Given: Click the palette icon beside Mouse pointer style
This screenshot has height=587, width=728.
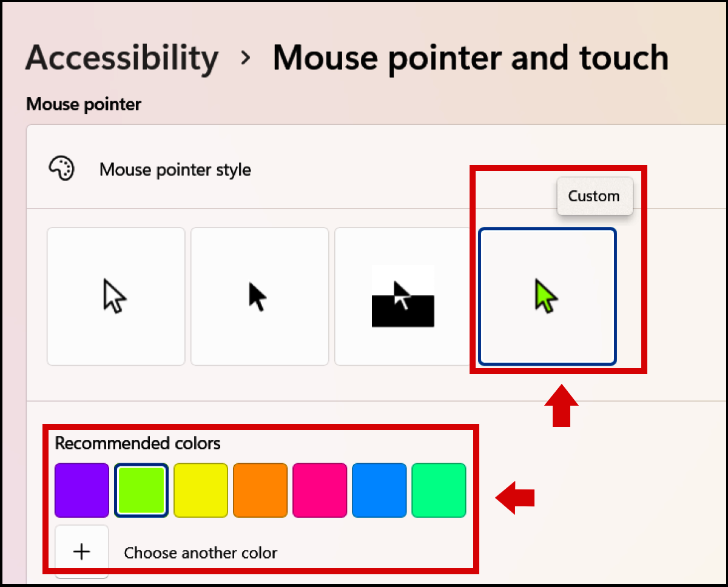Looking at the screenshot, I should pos(61,169).
